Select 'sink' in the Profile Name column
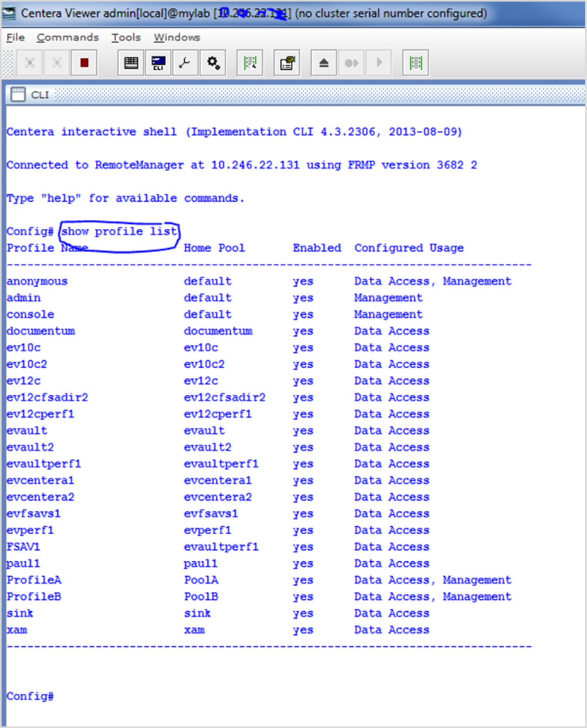Viewport: 587px width, 728px height. [20, 613]
